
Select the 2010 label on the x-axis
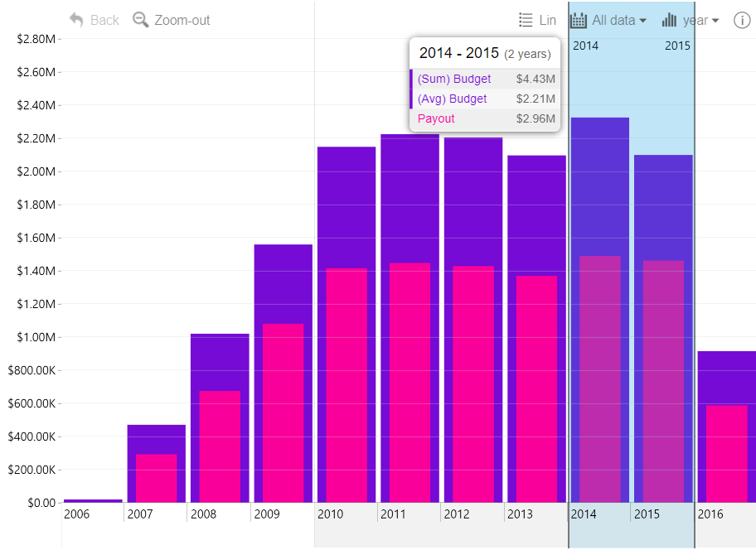(x=330, y=514)
